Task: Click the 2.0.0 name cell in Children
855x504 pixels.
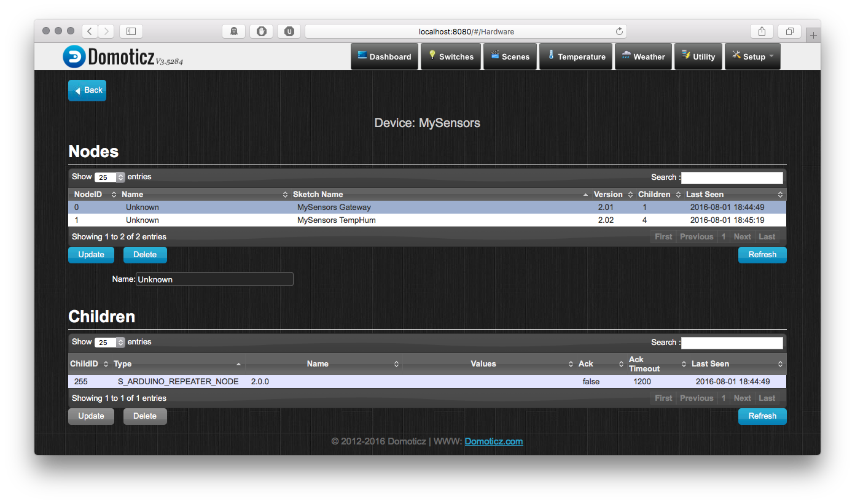Action: 260,382
